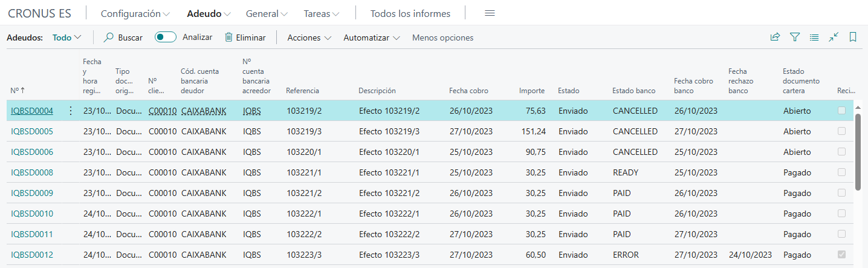Viewport: 868px width, 268px height.
Task: Expand the Automatizar dropdown
Action: coord(371,38)
